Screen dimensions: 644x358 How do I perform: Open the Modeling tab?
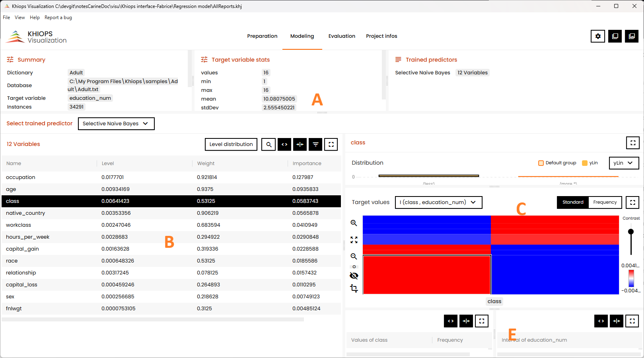click(x=302, y=36)
